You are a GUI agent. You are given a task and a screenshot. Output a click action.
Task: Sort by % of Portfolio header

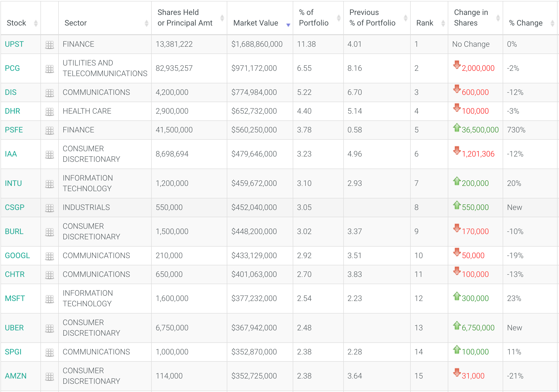pyautogui.click(x=318, y=18)
